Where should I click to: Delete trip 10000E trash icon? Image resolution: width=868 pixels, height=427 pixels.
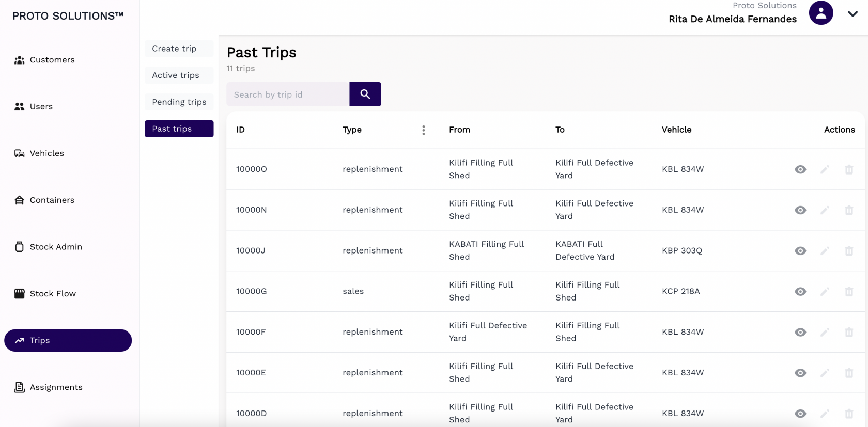tap(849, 373)
